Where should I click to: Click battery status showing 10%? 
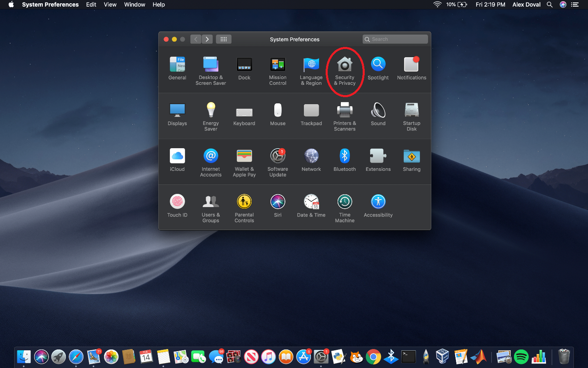point(456,5)
